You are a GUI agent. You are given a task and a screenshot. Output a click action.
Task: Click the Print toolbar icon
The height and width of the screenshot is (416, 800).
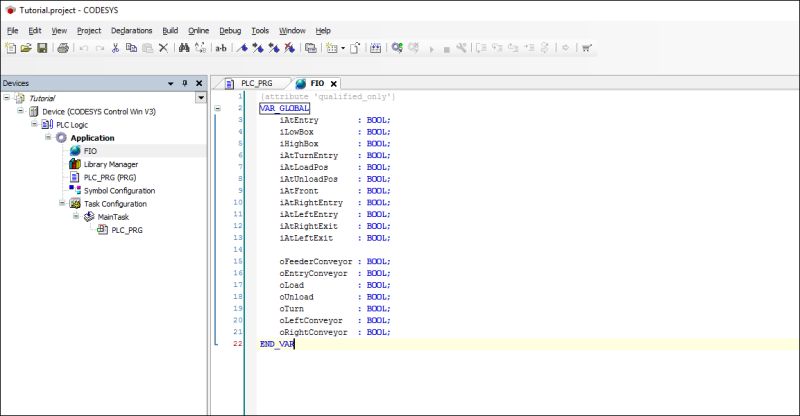[63, 48]
